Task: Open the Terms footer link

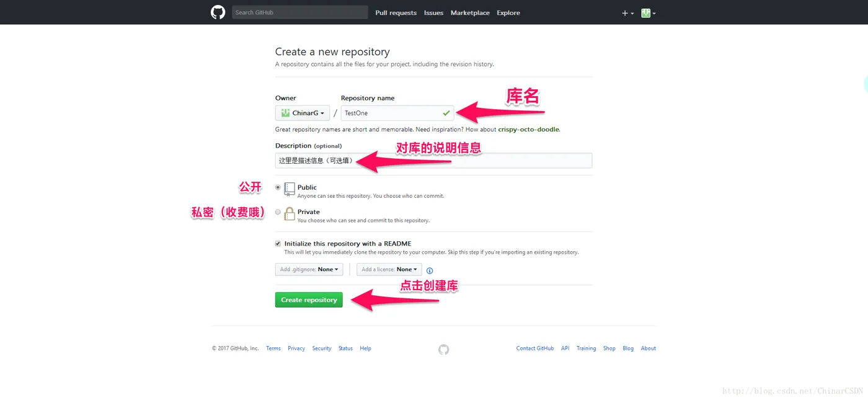Action: click(x=273, y=349)
